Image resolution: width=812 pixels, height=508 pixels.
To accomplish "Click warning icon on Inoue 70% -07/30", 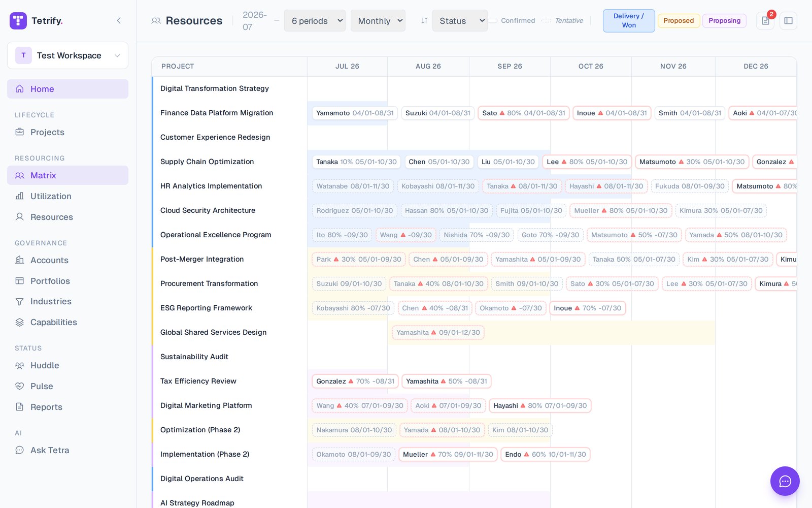I will (577, 308).
